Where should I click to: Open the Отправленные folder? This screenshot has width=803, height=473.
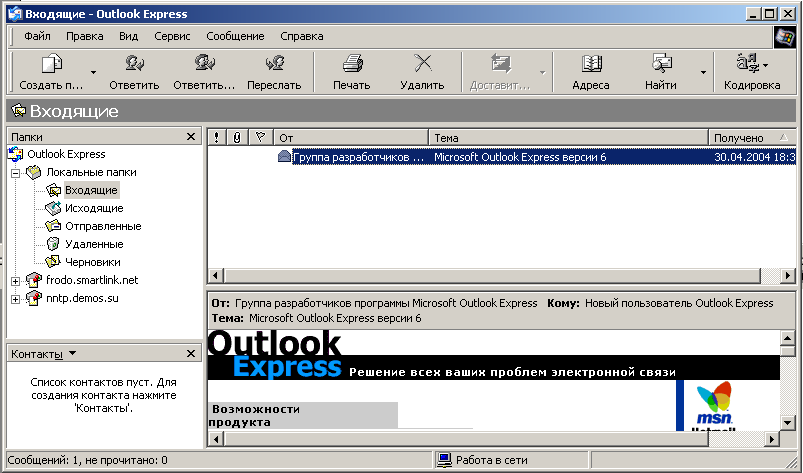tap(103, 226)
